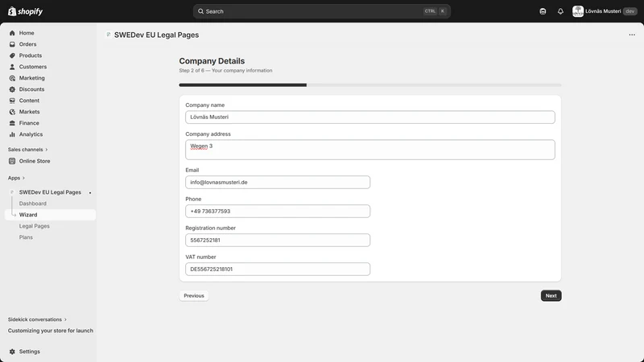
Task: Click the Orders icon in sidebar
Action: [12, 44]
